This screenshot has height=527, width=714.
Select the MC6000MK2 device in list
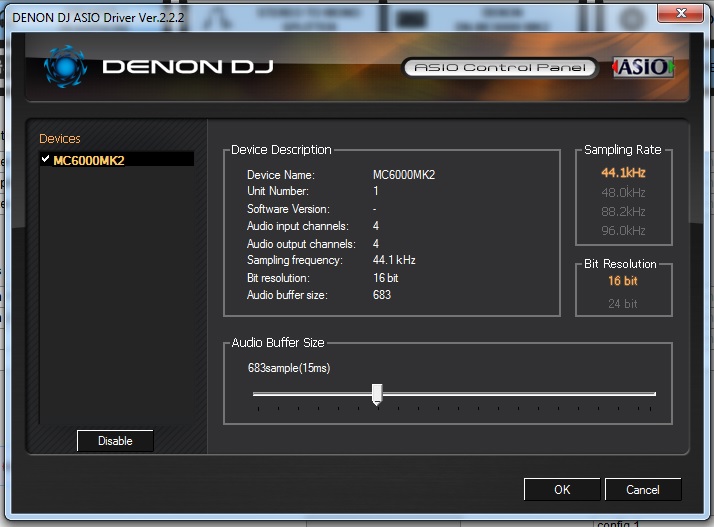[117, 160]
